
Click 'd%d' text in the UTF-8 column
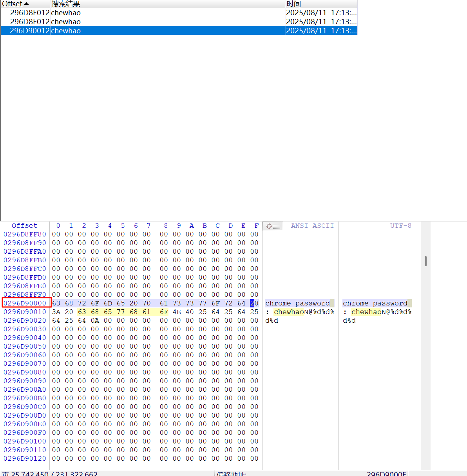click(x=349, y=320)
